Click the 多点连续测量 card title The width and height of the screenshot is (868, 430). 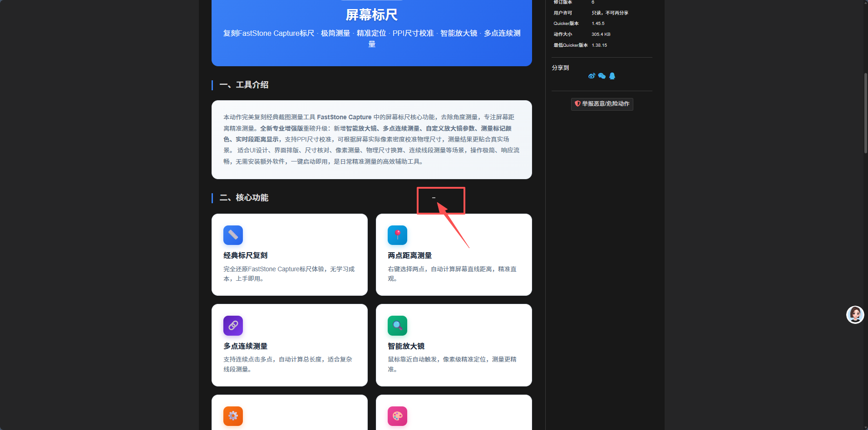point(246,346)
